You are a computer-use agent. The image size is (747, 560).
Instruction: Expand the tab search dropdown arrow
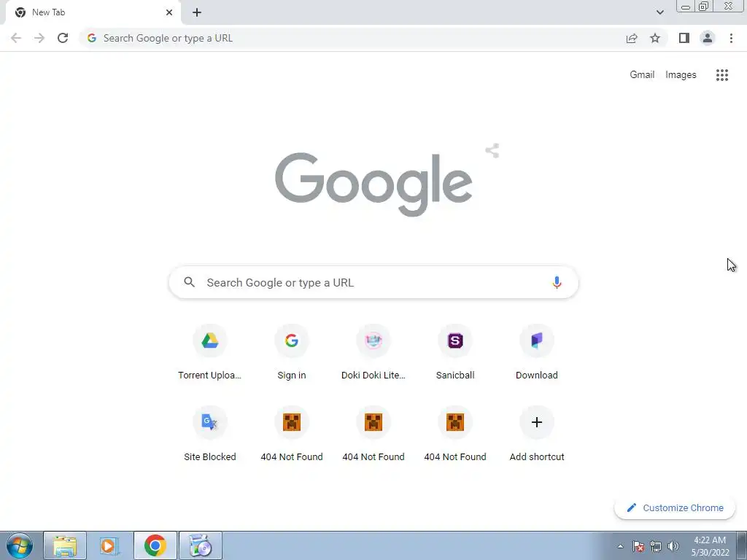(x=659, y=12)
